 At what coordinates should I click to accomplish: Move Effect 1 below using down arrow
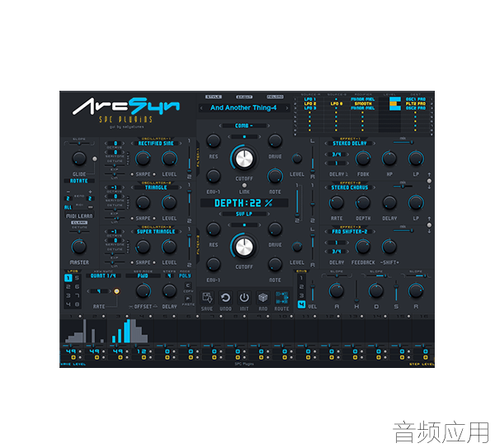tap(429, 187)
